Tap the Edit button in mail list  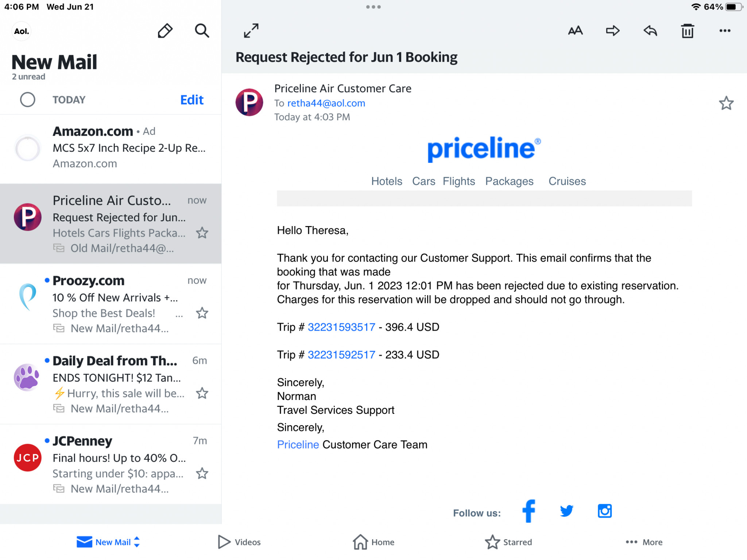(192, 100)
